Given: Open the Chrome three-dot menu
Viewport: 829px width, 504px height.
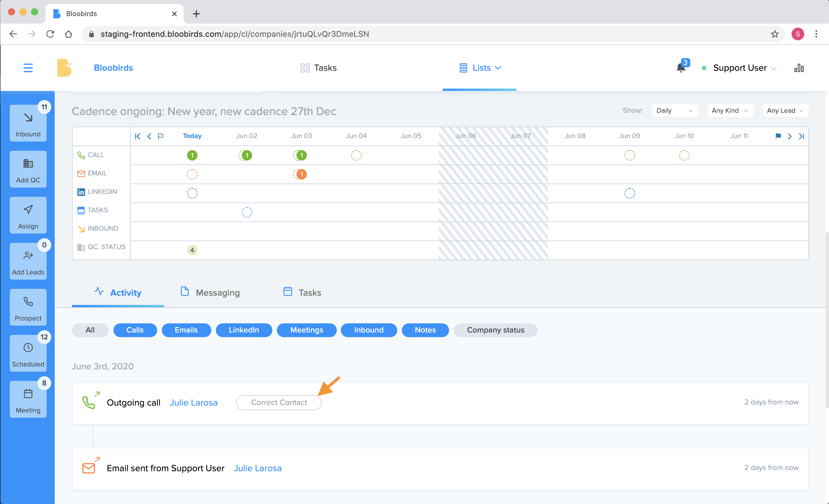Looking at the screenshot, I should 816,34.
